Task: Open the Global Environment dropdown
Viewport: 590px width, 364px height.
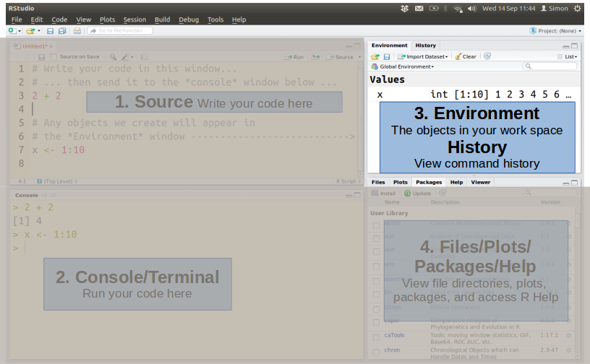Action: (403, 66)
